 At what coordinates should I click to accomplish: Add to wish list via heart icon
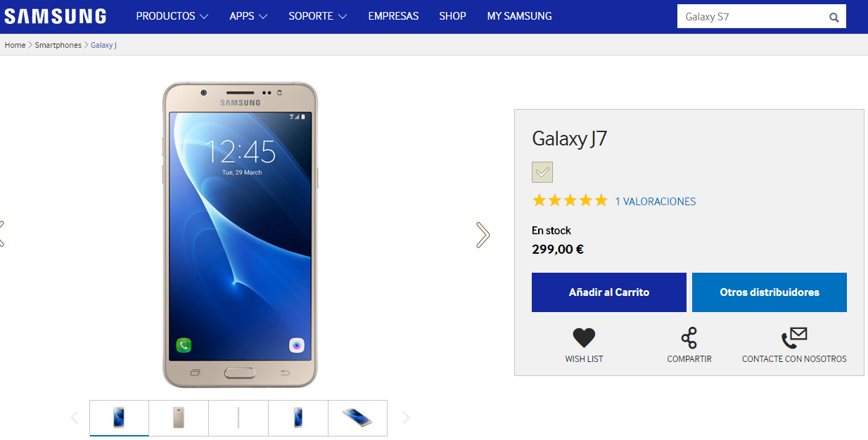click(x=584, y=338)
